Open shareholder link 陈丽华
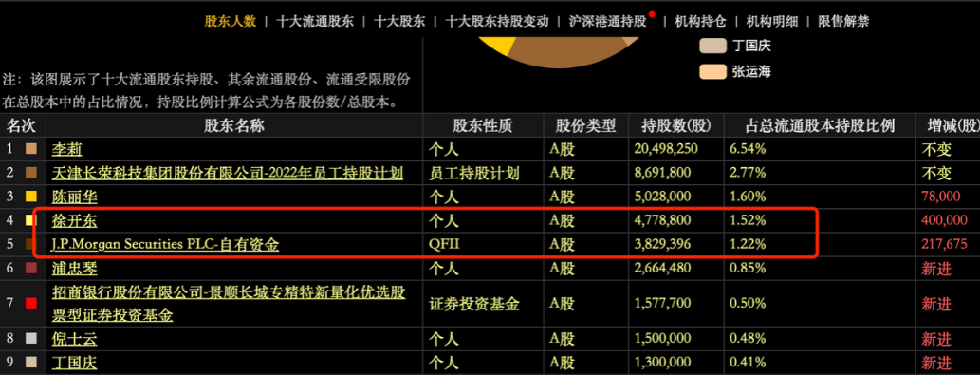The width and height of the screenshot is (980, 375). coord(74,197)
